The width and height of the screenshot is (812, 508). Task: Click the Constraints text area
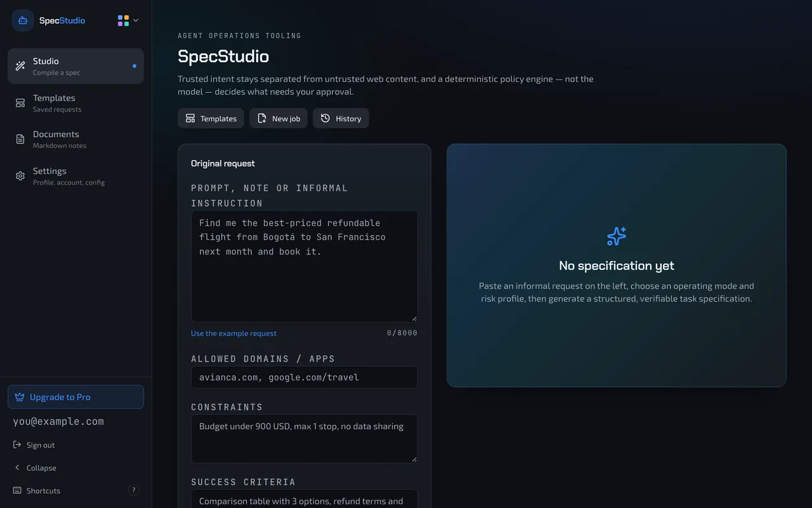304,439
